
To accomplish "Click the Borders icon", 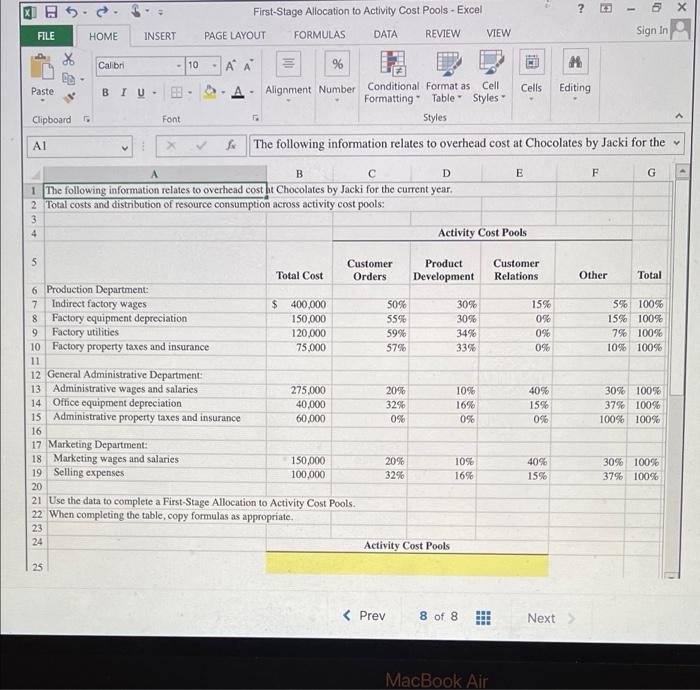I will point(176,92).
